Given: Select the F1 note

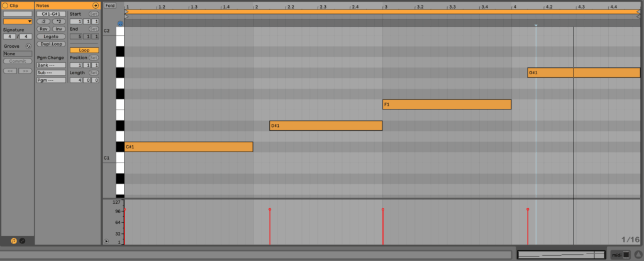Looking at the screenshot, I should [447, 104].
